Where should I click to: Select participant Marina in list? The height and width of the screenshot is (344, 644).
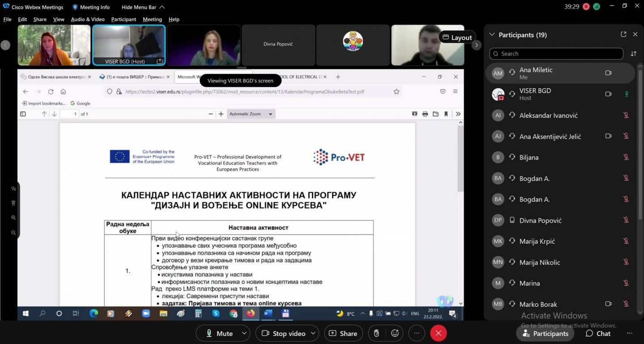click(x=560, y=283)
